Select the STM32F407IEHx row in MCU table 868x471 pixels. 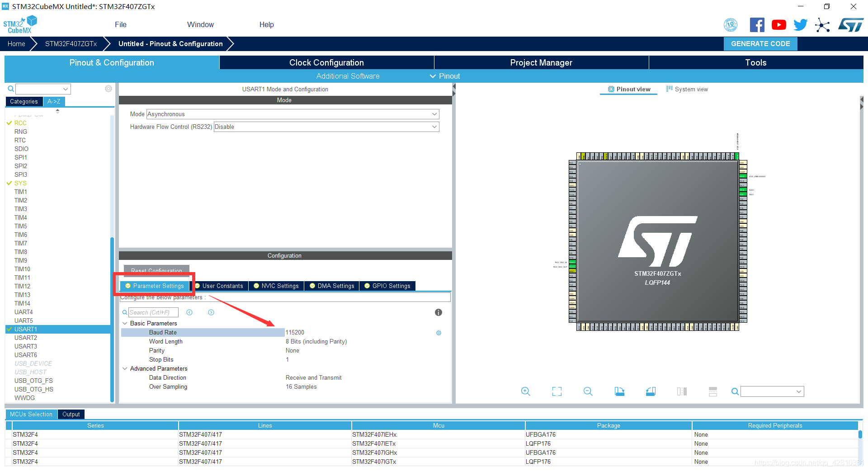[x=432, y=434]
